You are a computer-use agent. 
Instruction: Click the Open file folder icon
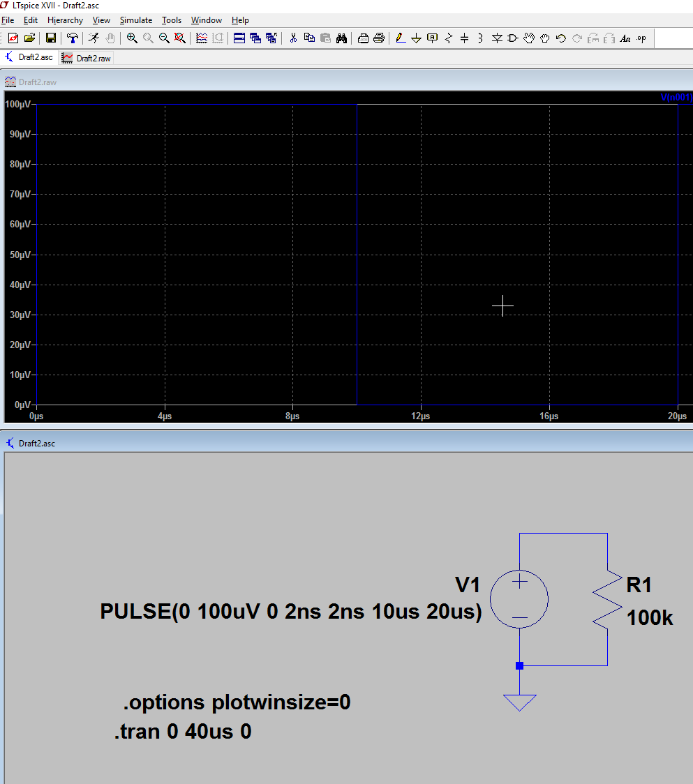point(29,38)
